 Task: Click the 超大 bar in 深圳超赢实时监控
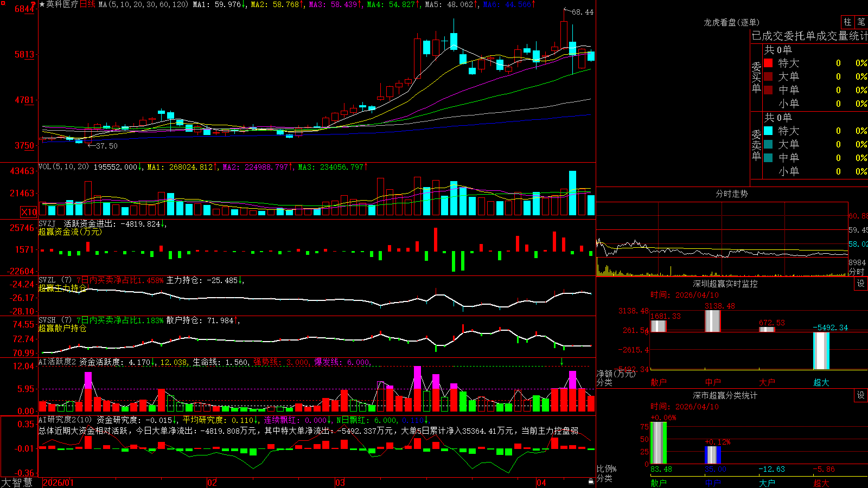click(x=821, y=351)
